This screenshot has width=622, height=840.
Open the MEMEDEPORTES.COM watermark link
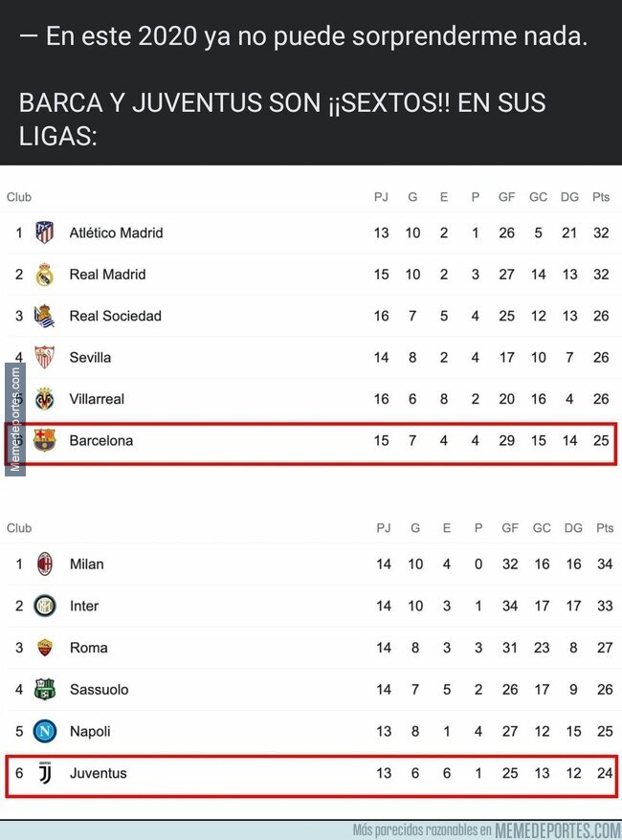tap(558, 829)
